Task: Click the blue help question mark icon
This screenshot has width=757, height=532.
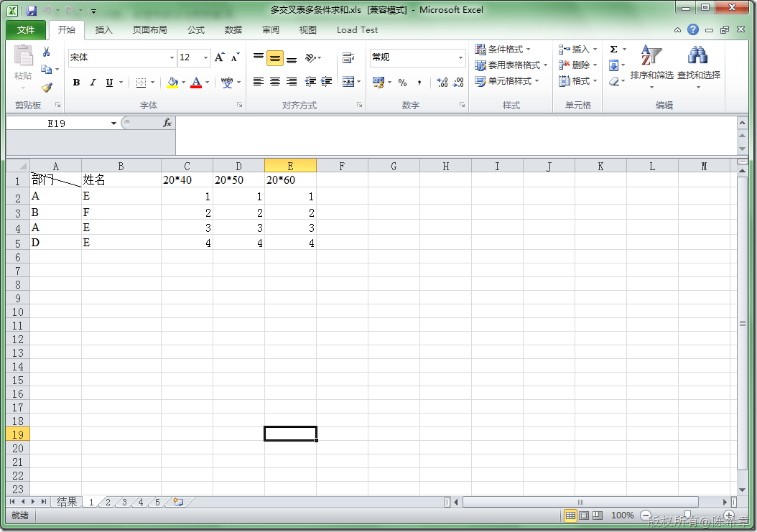Action: pyautogui.click(x=693, y=30)
